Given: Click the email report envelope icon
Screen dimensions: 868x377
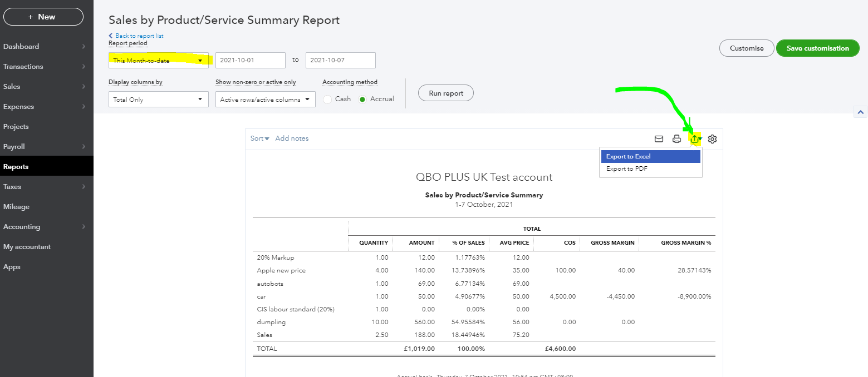Looking at the screenshot, I should pyautogui.click(x=659, y=139).
